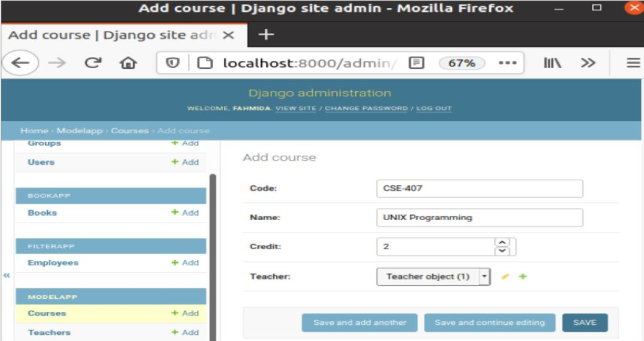Click Add next to Books
644x341 pixels.
[185, 213]
